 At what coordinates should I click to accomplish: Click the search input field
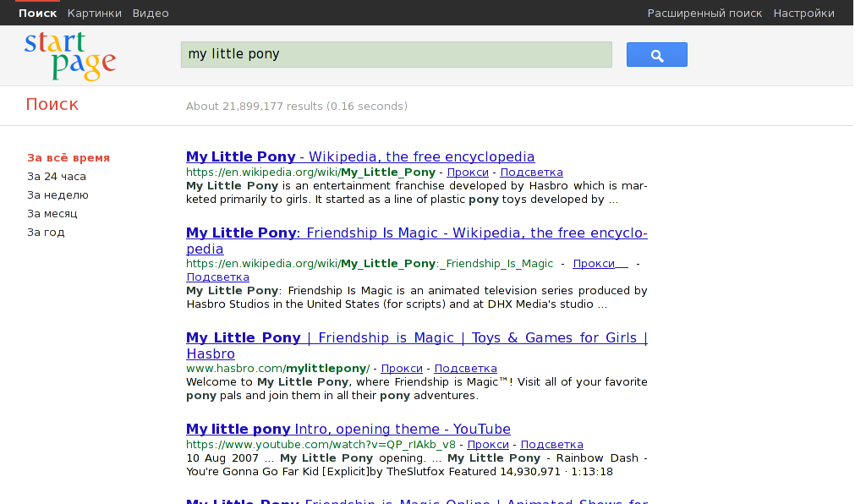(396, 55)
